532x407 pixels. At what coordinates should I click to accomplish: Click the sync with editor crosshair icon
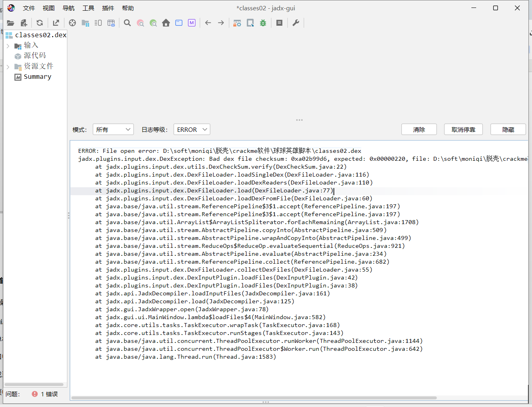(x=72, y=23)
